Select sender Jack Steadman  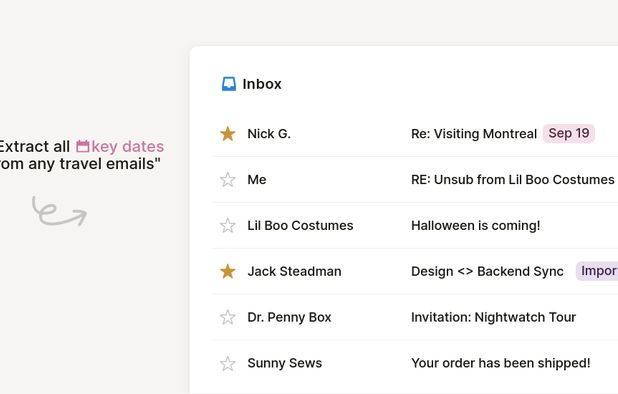[294, 271]
